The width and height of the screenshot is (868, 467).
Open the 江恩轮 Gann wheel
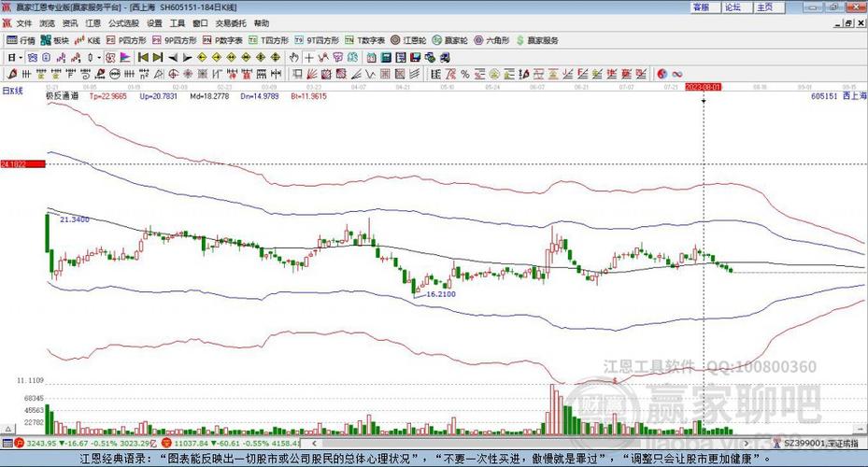[408, 40]
